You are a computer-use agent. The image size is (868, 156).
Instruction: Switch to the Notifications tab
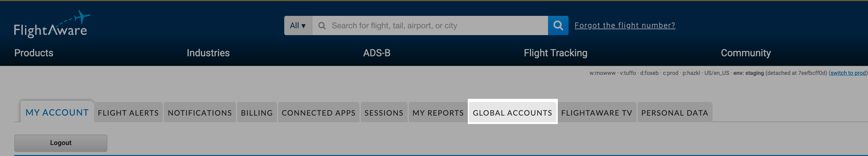click(200, 112)
